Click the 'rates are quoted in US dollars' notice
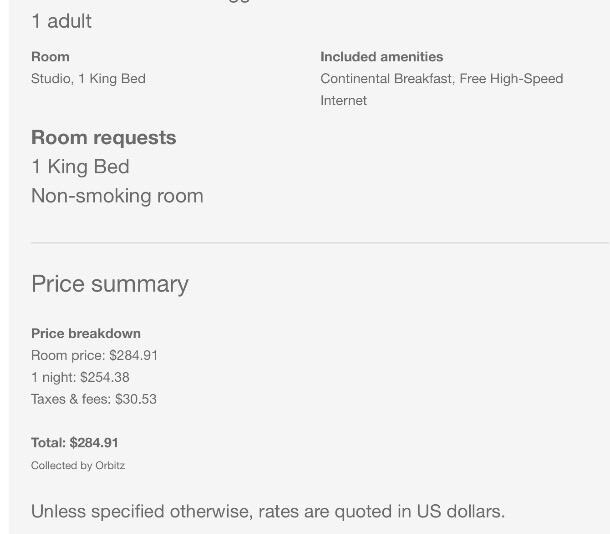Screen dimensions: 610x534 pos(381,511)
